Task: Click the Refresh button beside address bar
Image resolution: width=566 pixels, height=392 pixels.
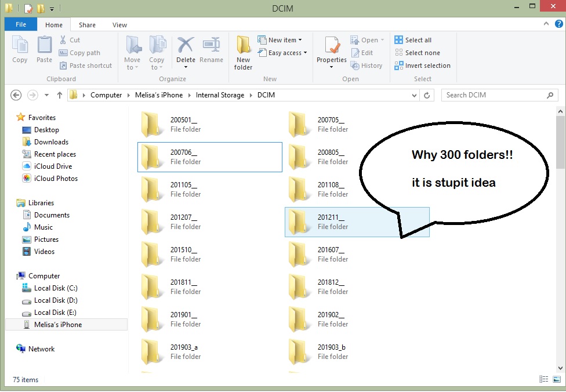Action: click(x=427, y=95)
